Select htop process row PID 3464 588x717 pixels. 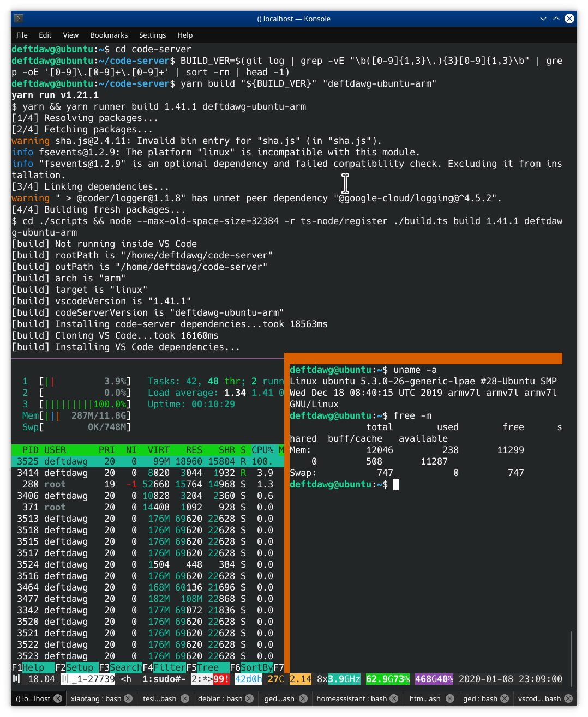(x=148, y=587)
